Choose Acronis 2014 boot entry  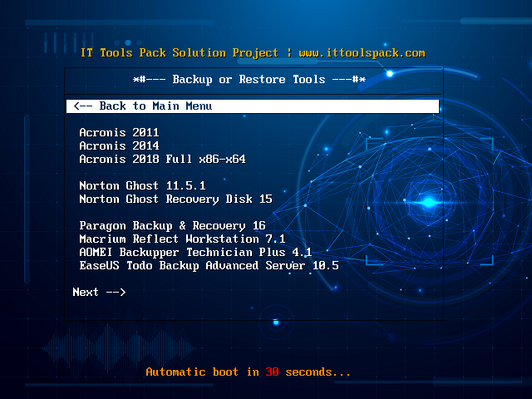point(119,145)
